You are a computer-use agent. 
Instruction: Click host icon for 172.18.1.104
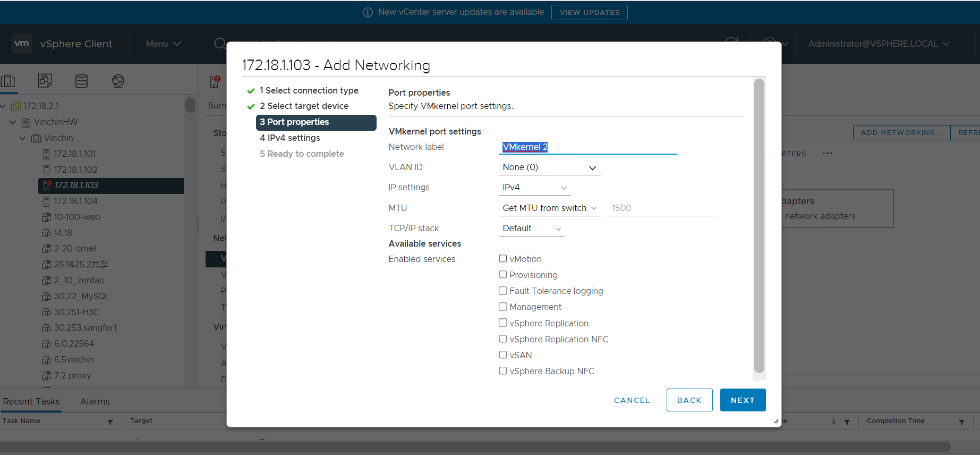click(46, 201)
